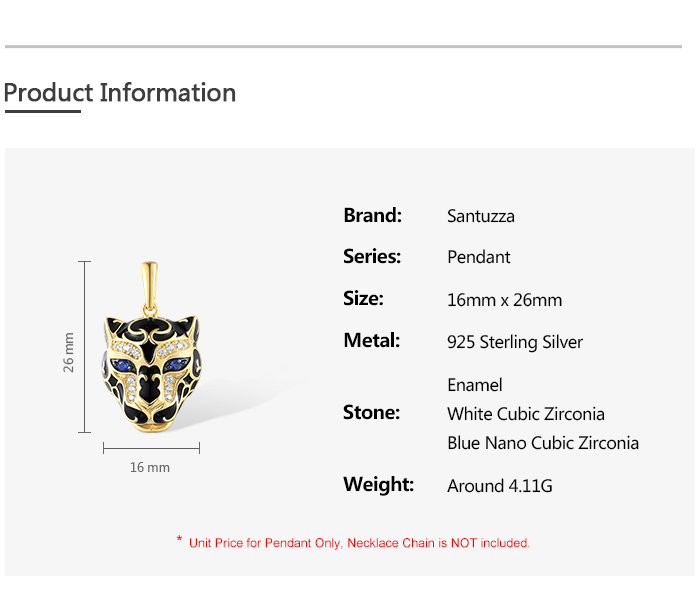The width and height of the screenshot is (700, 615).
Task: Click the Santuzza brand name
Action: 481,216
